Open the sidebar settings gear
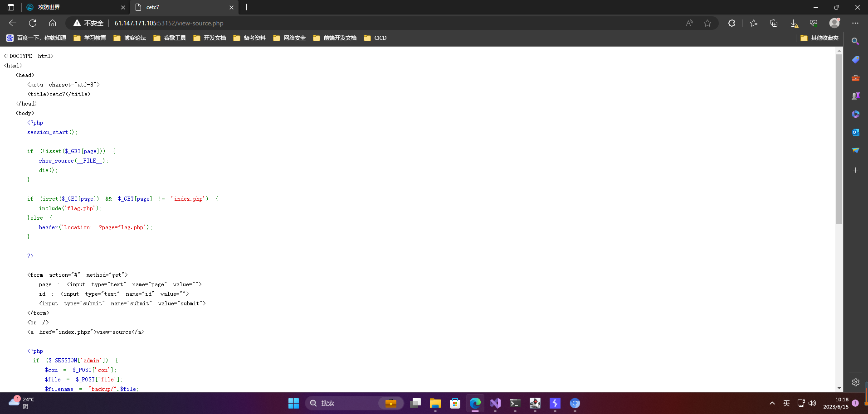 coord(855,382)
